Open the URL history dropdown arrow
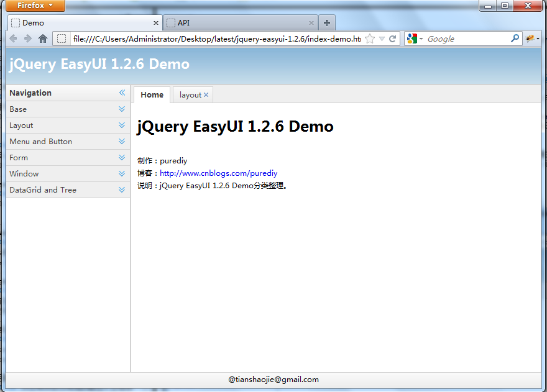This screenshot has width=547, height=392. pyautogui.click(x=382, y=39)
